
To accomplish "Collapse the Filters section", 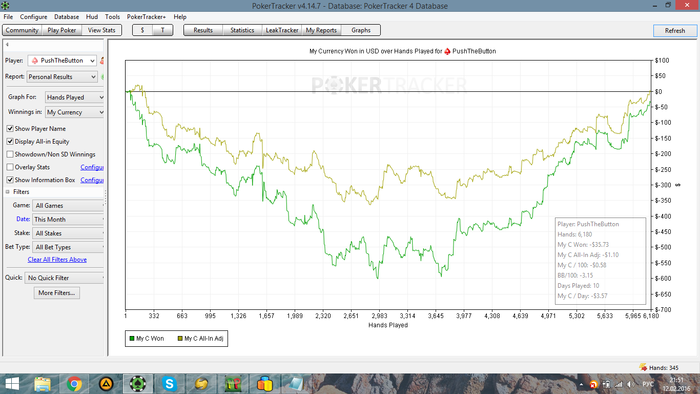I will click(8, 192).
